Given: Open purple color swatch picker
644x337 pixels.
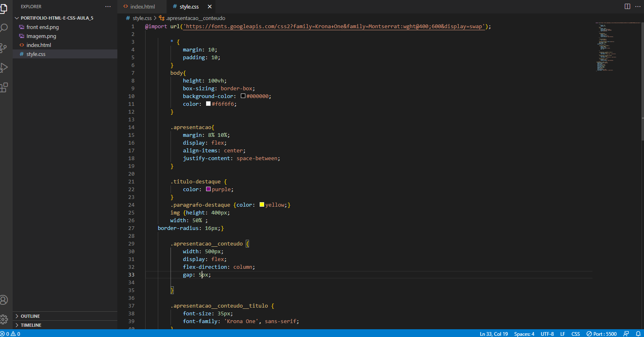Looking at the screenshot, I should pyautogui.click(x=208, y=189).
